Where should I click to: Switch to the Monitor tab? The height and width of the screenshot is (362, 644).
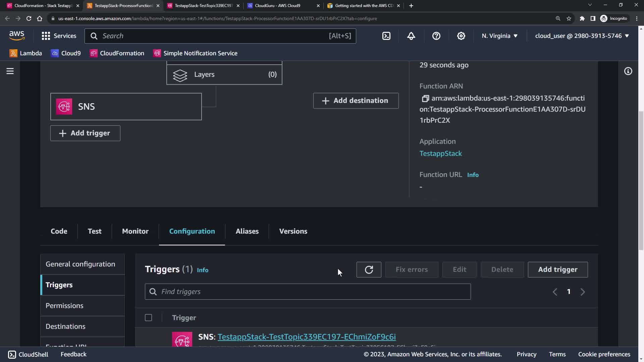point(135,231)
